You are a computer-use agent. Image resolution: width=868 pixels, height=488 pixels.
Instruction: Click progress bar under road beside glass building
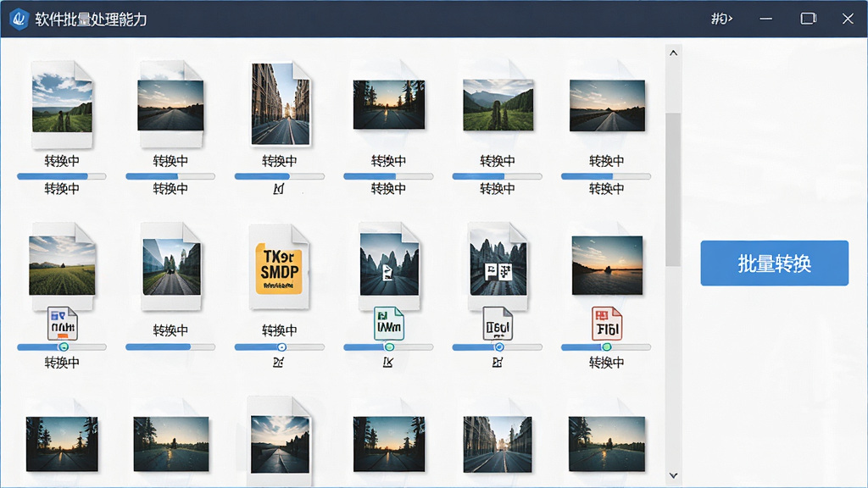pyautogui.click(x=170, y=347)
